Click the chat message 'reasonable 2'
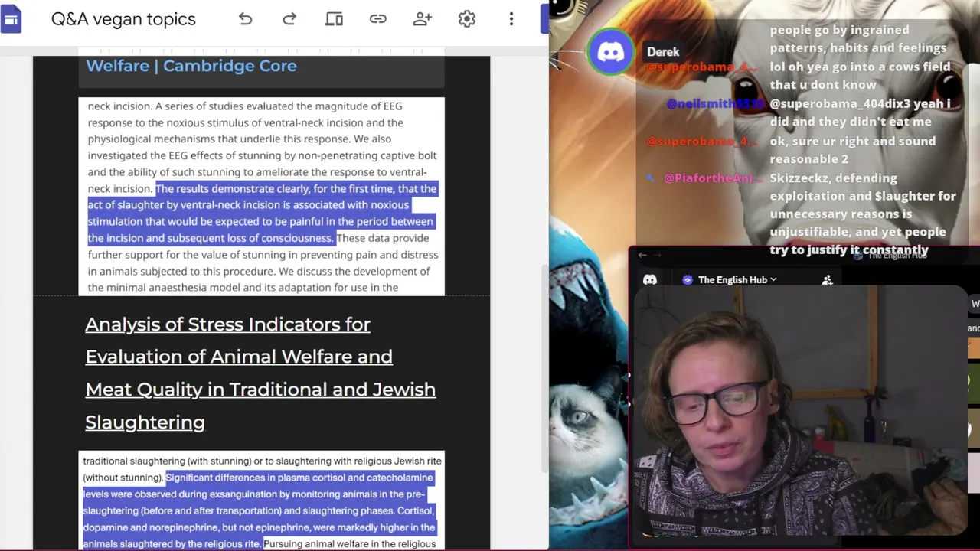The image size is (980, 551). [x=808, y=159]
